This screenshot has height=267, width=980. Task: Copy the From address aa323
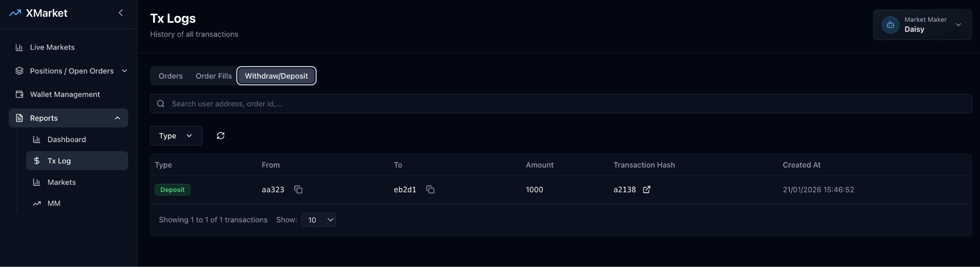click(298, 190)
